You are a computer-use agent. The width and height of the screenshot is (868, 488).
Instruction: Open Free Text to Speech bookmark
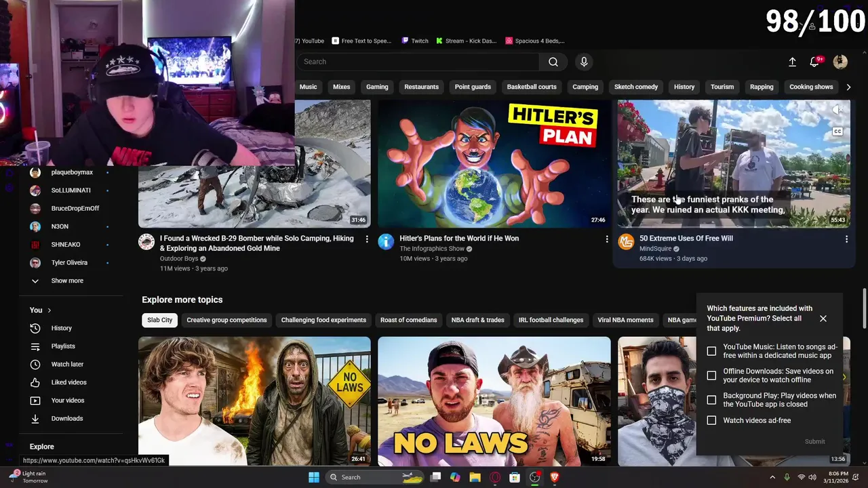pos(362,41)
